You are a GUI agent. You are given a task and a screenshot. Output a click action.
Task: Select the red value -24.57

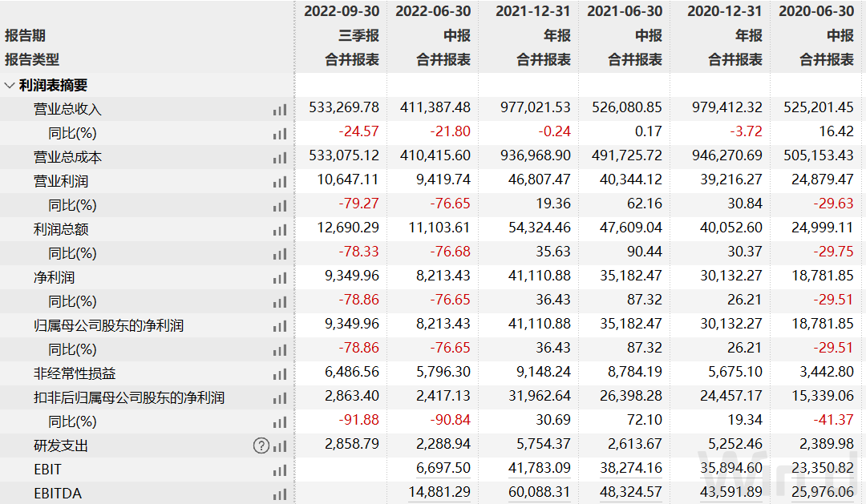click(359, 131)
